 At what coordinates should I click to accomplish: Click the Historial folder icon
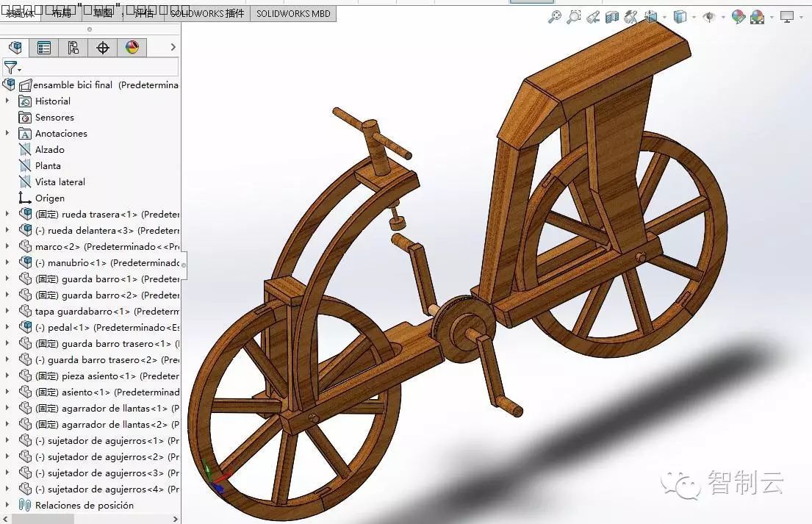tap(25, 101)
